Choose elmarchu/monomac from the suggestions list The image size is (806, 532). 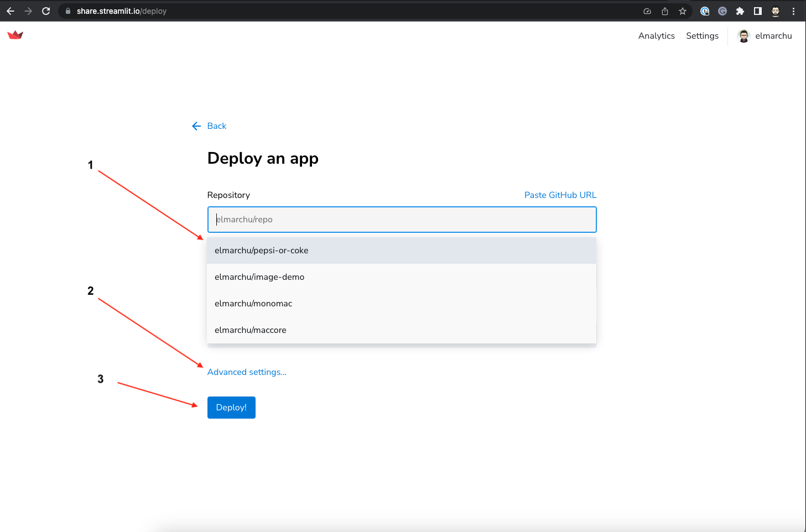click(253, 303)
